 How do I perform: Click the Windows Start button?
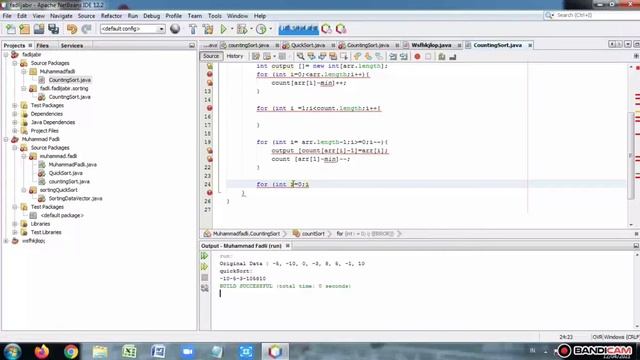click(12, 351)
